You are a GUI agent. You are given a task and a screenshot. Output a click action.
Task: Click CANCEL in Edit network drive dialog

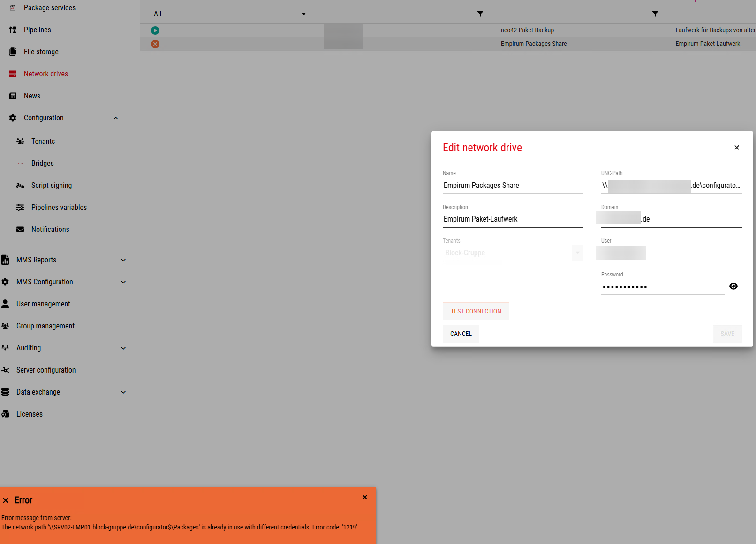tap(461, 334)
